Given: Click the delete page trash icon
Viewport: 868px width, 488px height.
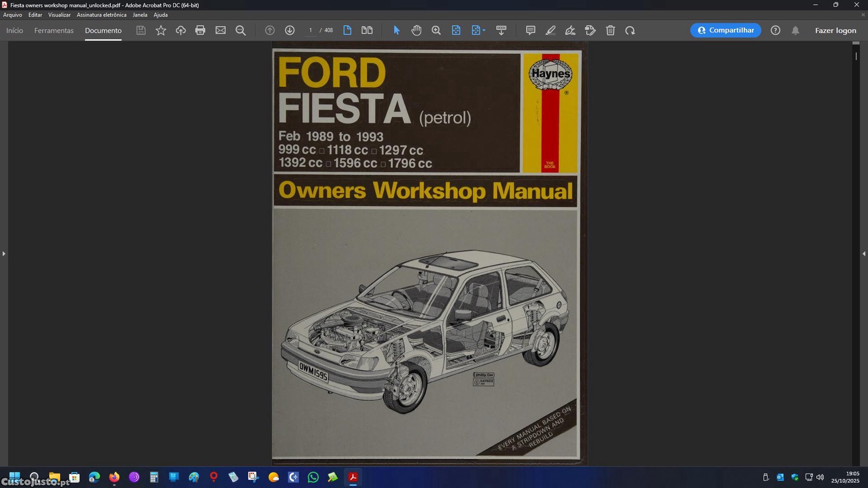Looking at the screenshot, I should tap(610, 30).
